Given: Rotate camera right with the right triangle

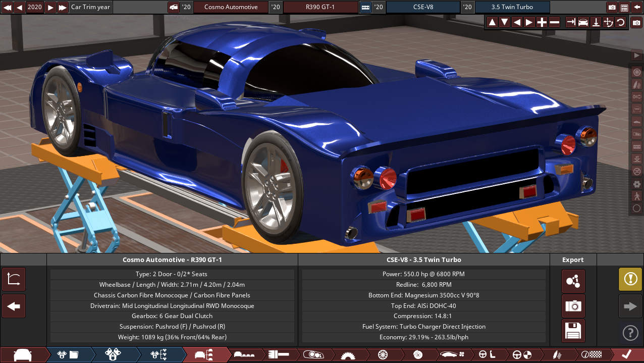Looking at the screenshot, I should click(x=529, y=22).
